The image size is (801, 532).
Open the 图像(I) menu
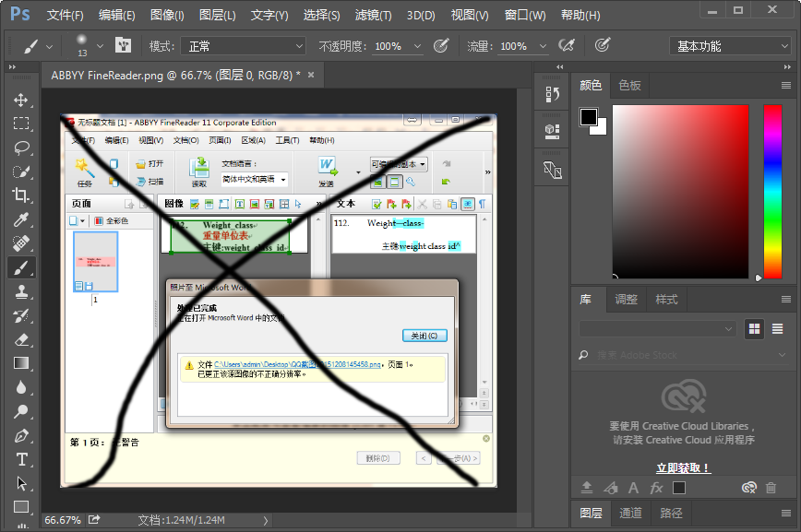point(167,16)
